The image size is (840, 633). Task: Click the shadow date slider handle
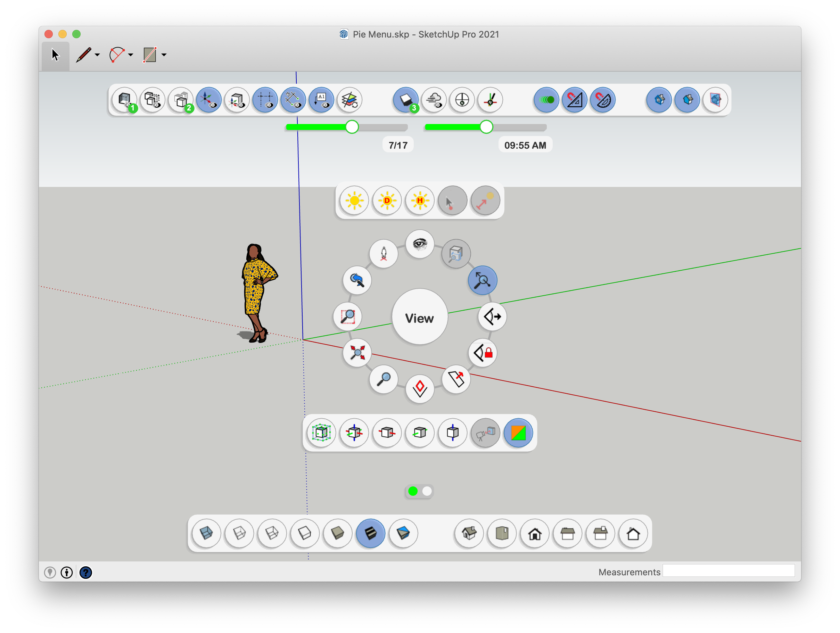[352, 127]
